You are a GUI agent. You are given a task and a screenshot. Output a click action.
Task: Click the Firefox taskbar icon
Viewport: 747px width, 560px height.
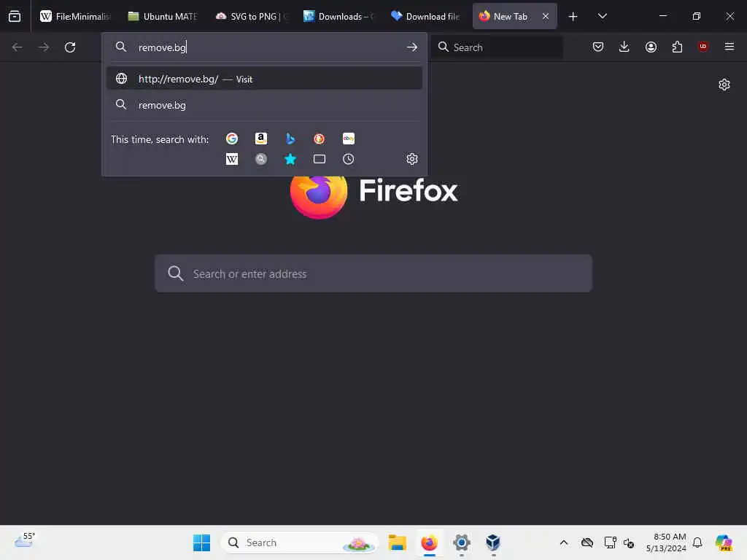pyautogui.click(x=429, y=542)
